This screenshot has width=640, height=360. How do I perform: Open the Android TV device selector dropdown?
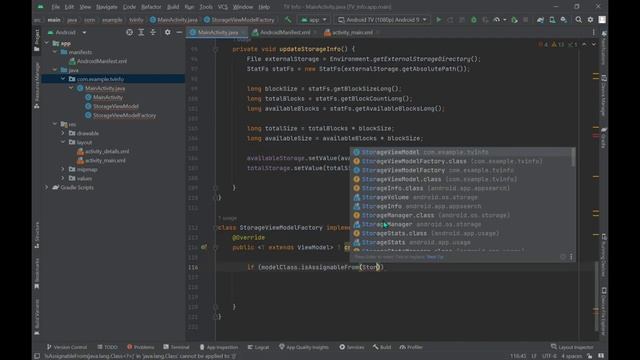pyautogui.click(x=382, y=20)
